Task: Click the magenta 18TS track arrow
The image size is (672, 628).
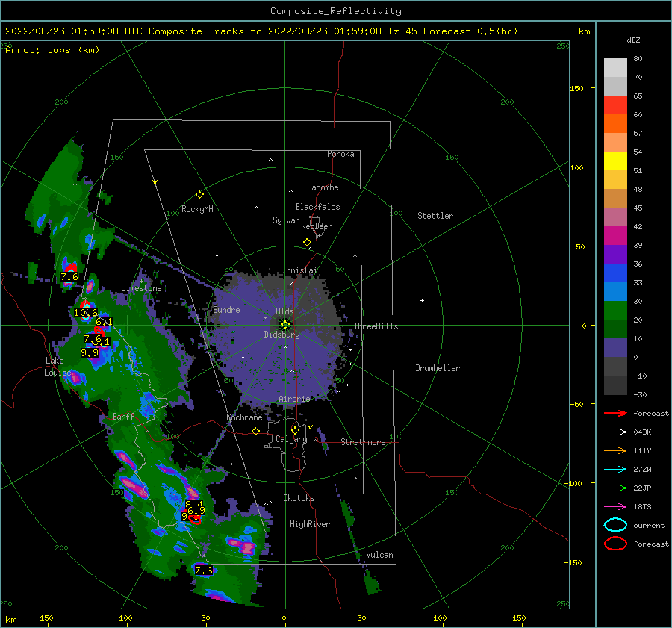Action: [615, 507]
